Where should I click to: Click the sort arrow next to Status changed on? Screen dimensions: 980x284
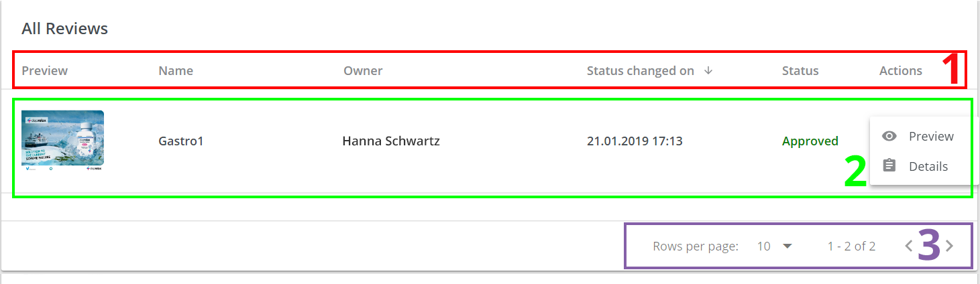[x=708, y=70]
